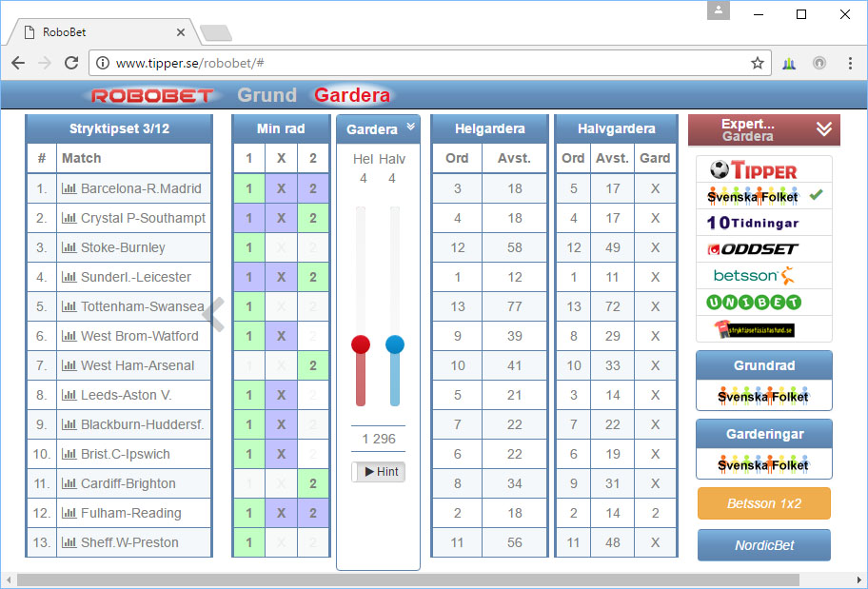Click the red Hel slider handle

click(x=361, y=344)
